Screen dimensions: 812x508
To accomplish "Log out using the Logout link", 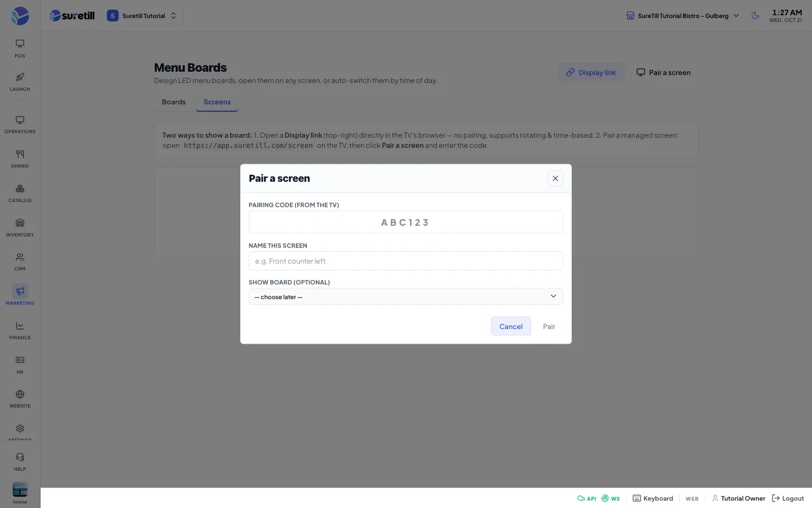I will click(788, 498).
